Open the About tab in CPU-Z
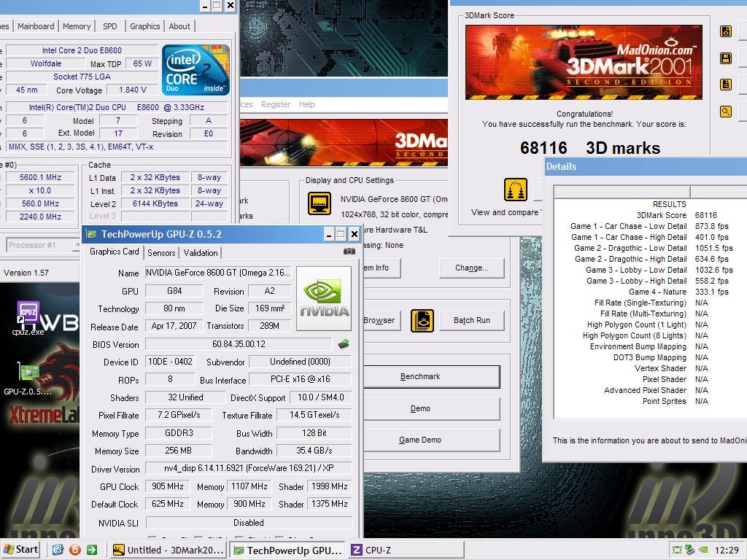The width and height of the screenshot is (747, 560). (179, 26)
